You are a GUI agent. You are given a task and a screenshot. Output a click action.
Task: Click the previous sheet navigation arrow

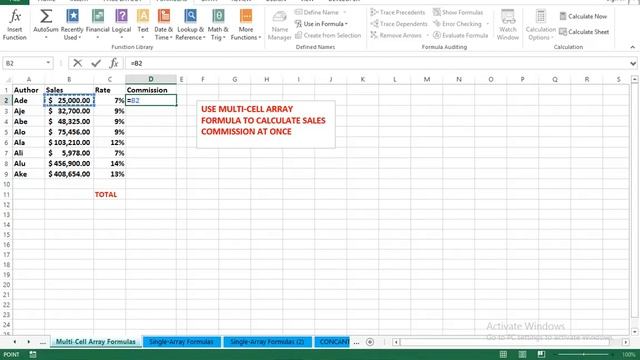[15, 342]
